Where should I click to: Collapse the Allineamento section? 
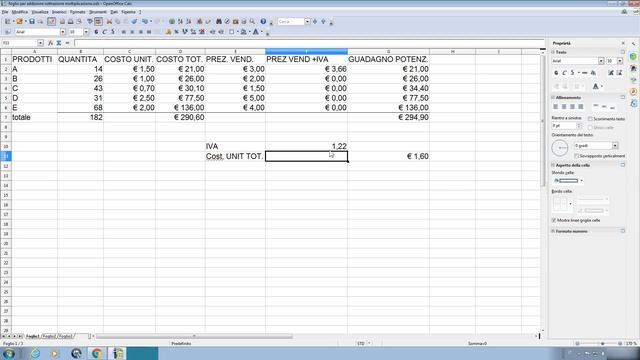(x=553, y=98)
